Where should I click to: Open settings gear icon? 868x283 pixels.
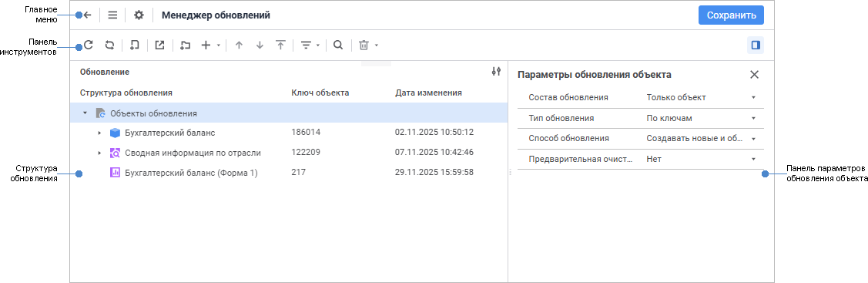pyautogui.click(x=139, y=15)
